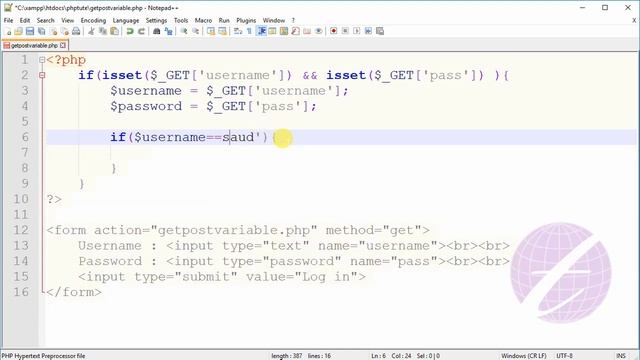Open the View menu

tap(68, 20)
